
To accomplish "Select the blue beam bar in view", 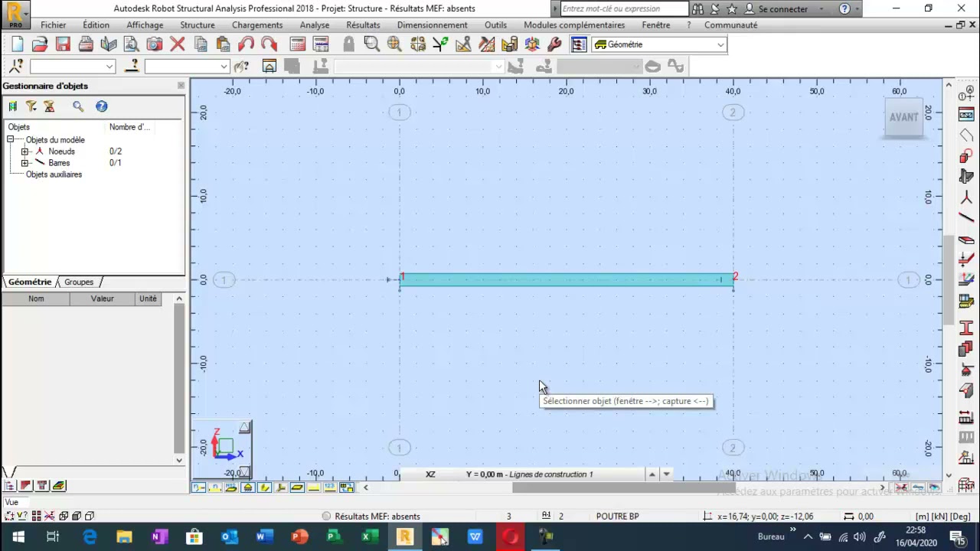I will pos(566,280).
